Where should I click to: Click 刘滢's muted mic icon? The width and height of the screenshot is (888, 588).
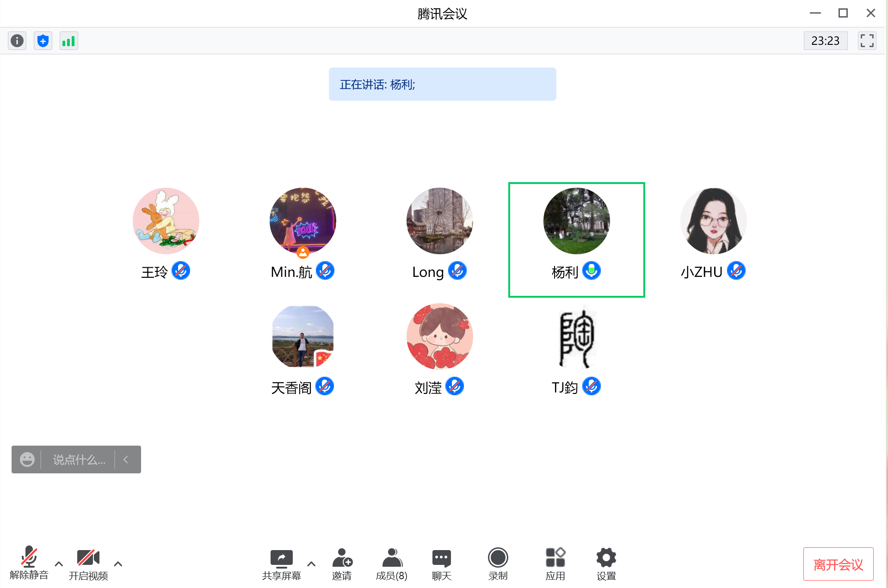[x=455, y=386]
